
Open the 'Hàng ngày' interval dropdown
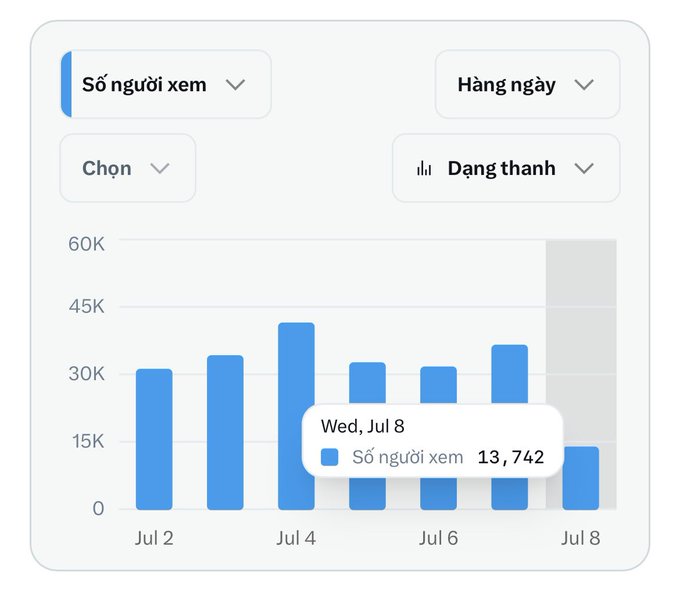[x=527, y=84]
